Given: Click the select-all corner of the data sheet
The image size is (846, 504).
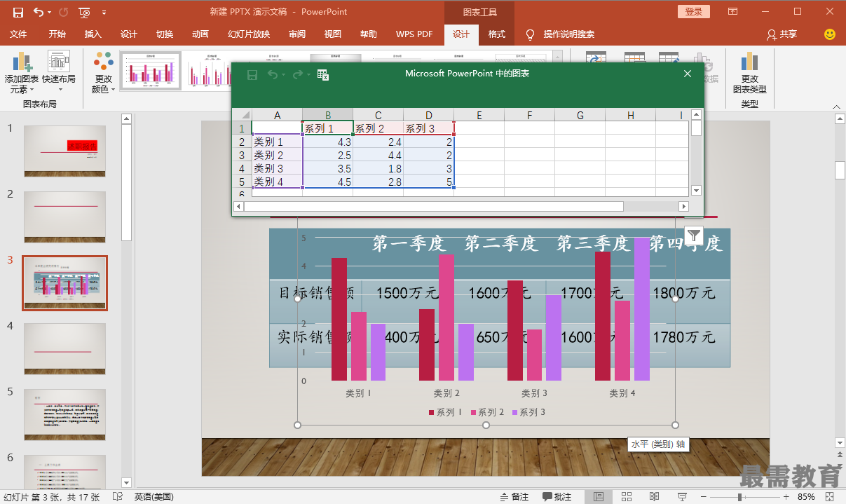Looking at the screenshot, I should pyautogui.click(x=242, y=115).
